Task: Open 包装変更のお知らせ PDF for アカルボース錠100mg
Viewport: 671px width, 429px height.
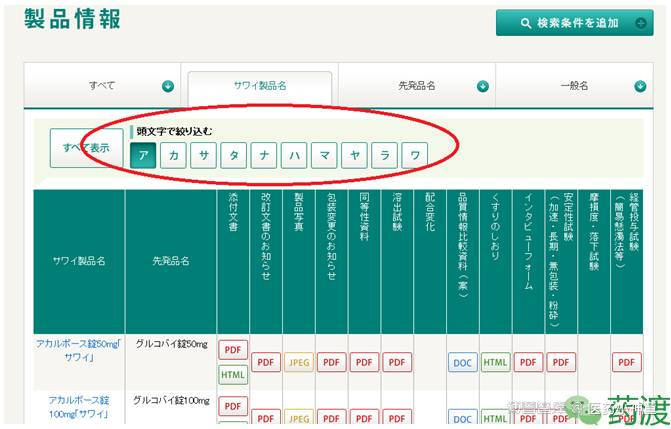Action: click(331, 417)
